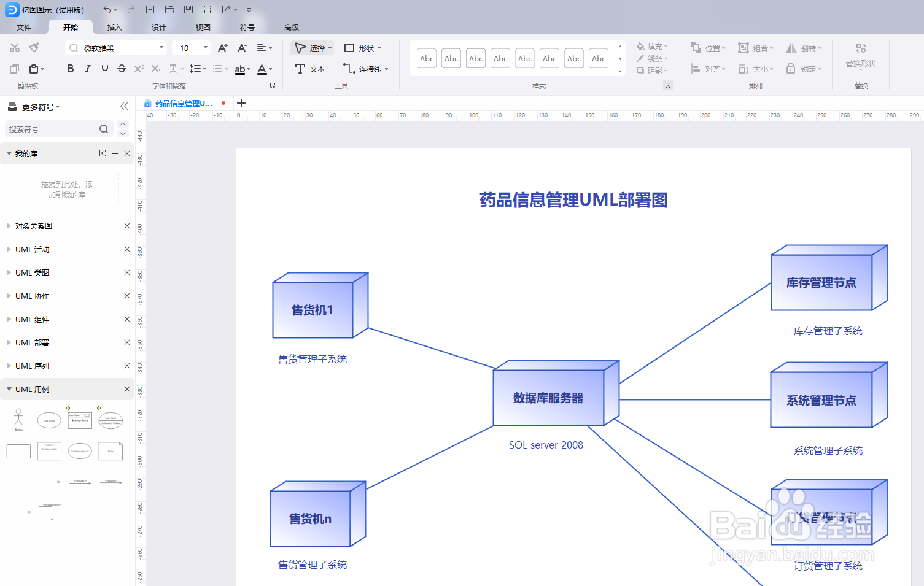Switch to the 插入 ribbon tab
Screen dimensions: 924x586
[x=114, y=27]
